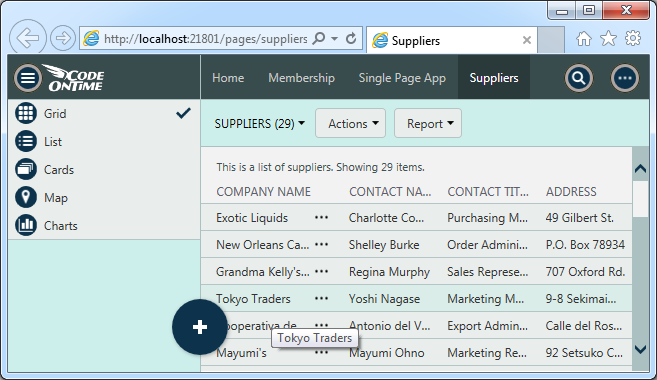Go back with the browser back arrow

(x=28, y=38)
